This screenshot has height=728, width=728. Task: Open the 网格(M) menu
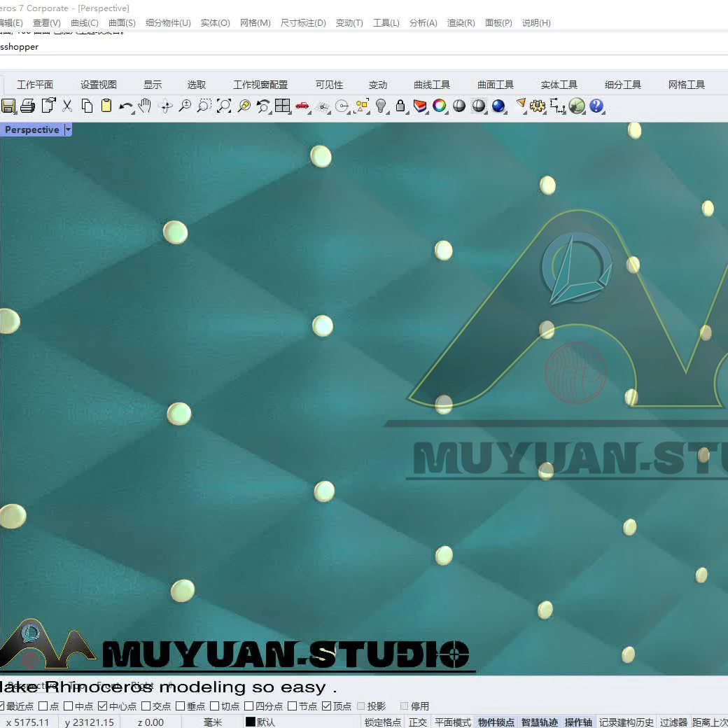(255, 22)
